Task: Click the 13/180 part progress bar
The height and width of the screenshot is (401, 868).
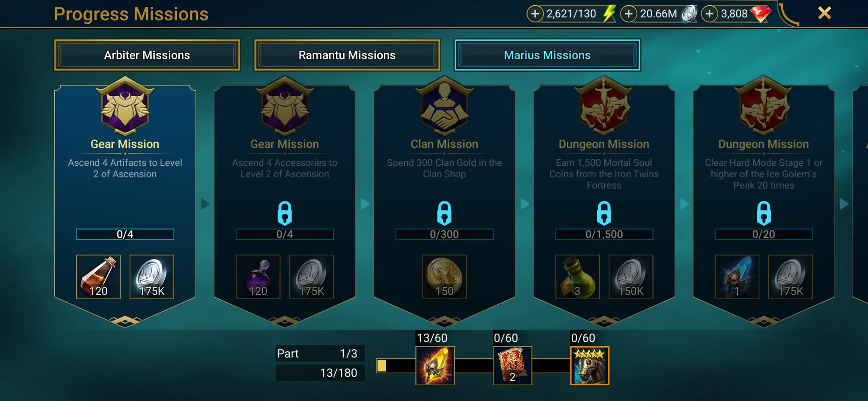Action: tap(320, 373)
